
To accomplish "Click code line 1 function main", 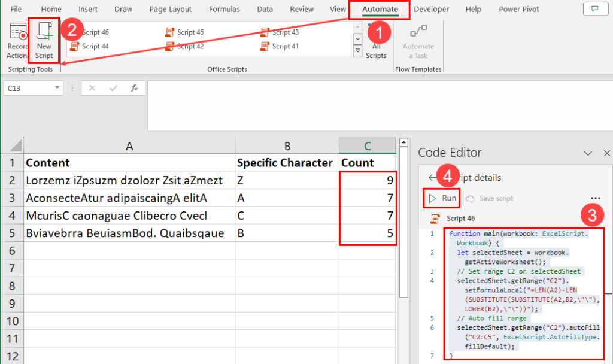I will pyautogui.click(x=518, y=234).
